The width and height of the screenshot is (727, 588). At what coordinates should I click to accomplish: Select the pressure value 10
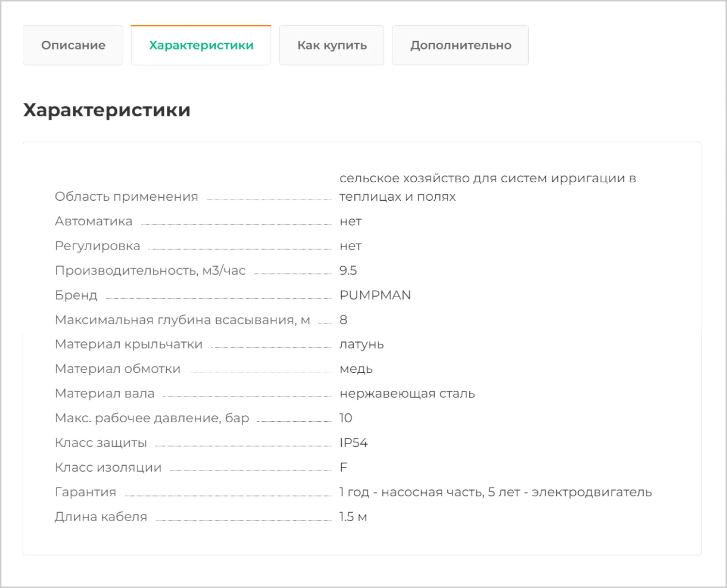click(346, 418)
